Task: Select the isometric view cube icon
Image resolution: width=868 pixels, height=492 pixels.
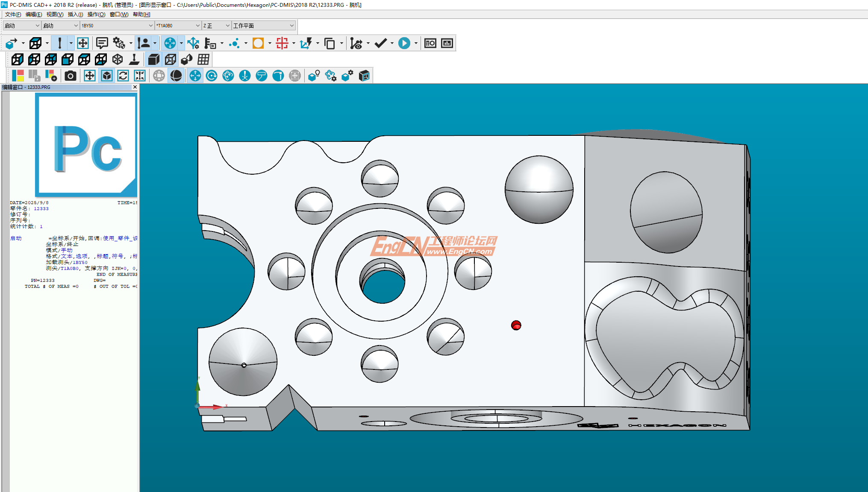Action: pos(118,59)
